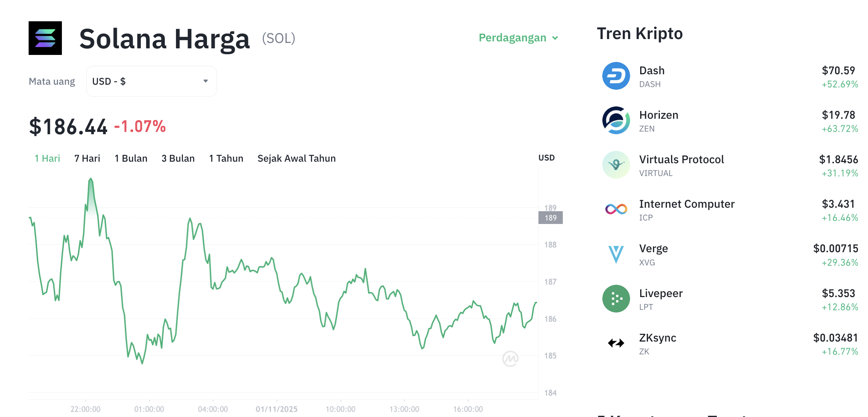Select the Dash coin icon
Viewport: 868px width, 417px height.
click(x=616, y=76)
